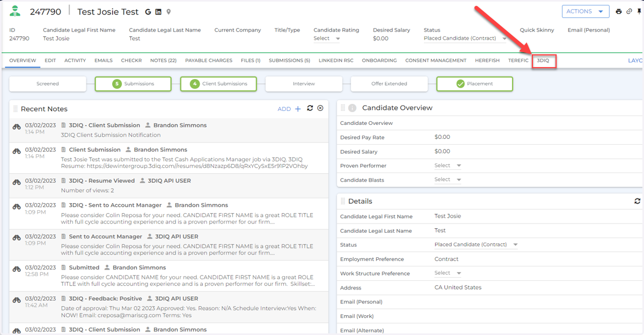Click the Submissions stage button
Image resolution: width=644 pixels, height=335 pixels.
pos(133,84)
